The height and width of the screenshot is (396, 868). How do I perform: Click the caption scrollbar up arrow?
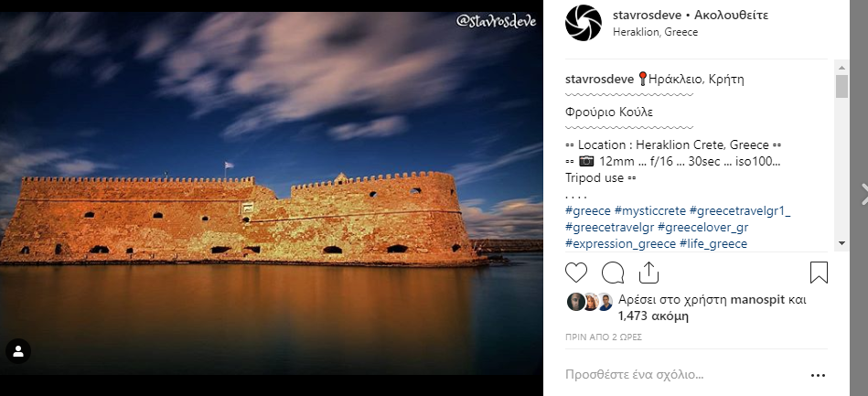click(842, 68)
